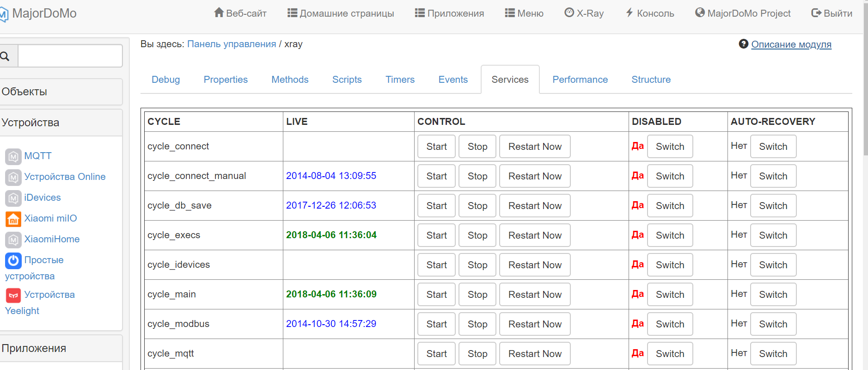Toggle auto-recovery Switch for cycle_main
This screenshot has width=868, height=370.
point(773,295)
